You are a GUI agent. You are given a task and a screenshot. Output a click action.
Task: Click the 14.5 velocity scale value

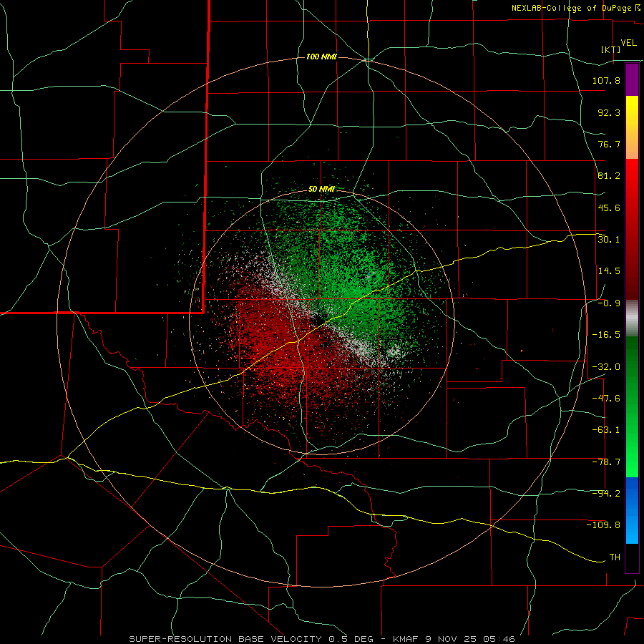(609, 271)
